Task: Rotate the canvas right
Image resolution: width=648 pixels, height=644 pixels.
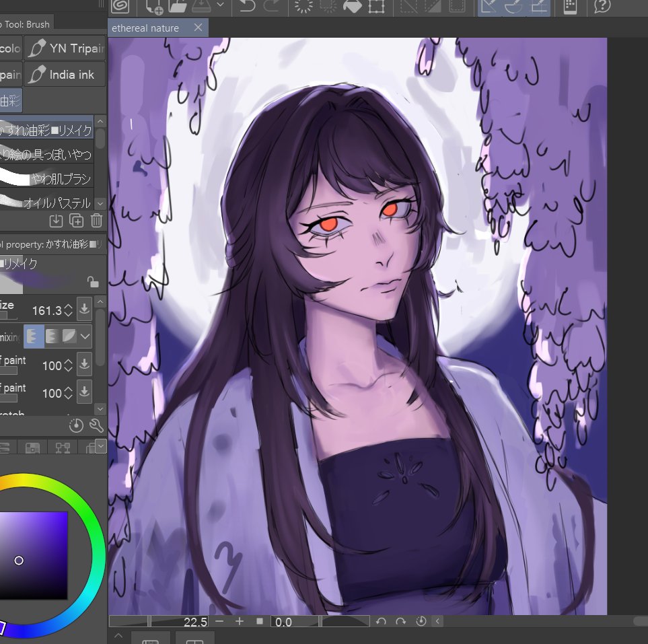Action: [400, 621]
